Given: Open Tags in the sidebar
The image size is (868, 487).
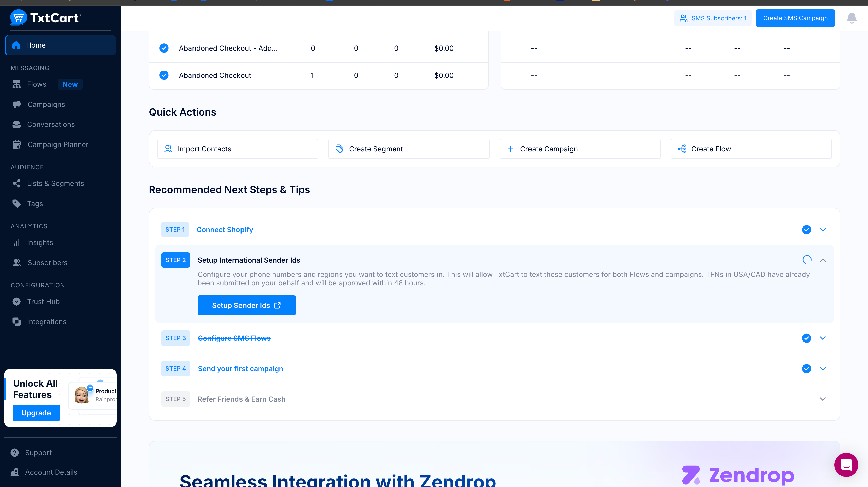Looking at the screenshot, I should point(35,203).
